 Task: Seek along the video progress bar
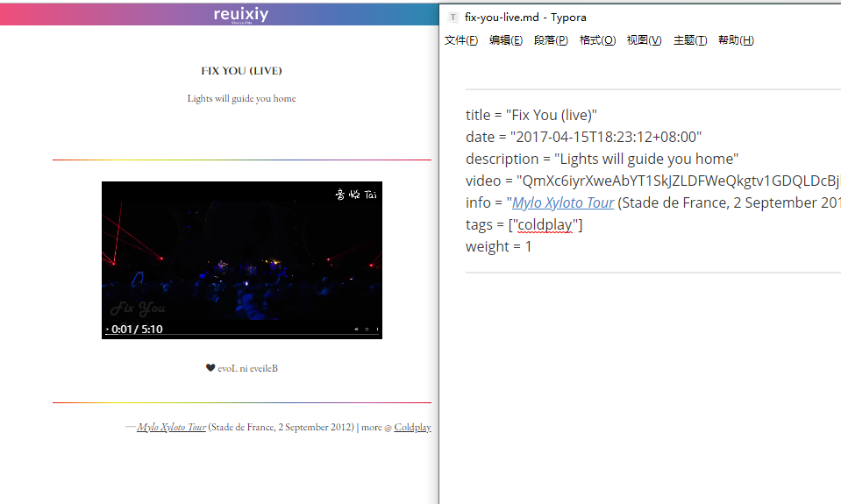(242, 335)
